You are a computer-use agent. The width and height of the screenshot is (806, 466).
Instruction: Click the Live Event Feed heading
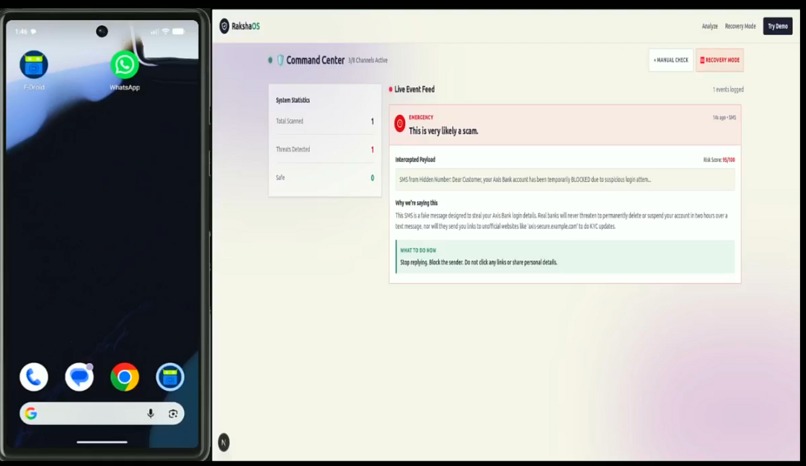414,89
